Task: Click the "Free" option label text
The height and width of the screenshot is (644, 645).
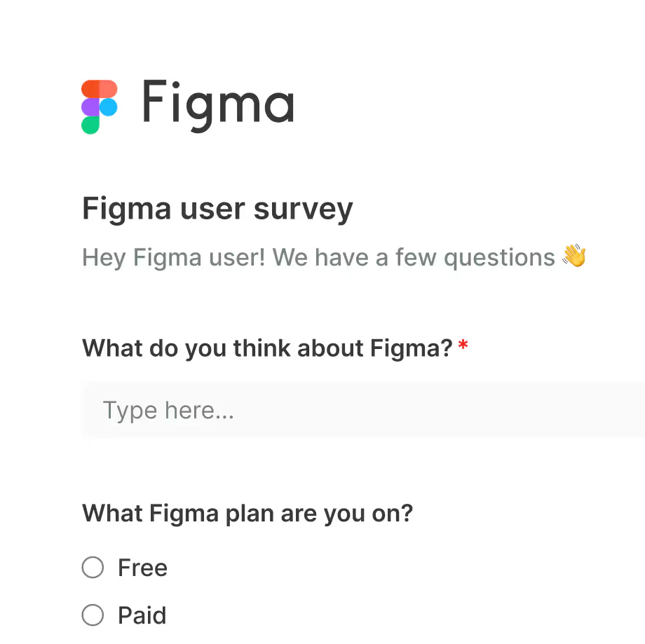Action: 143,568
